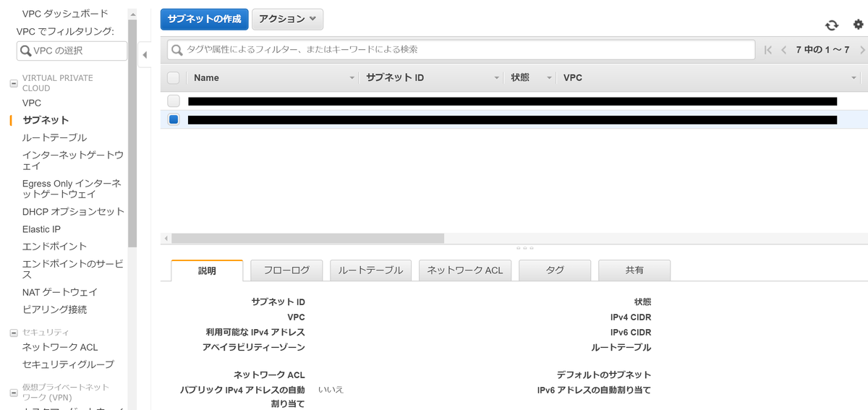Image resolution: width=868 pixels, height=410 pixels.
Task: Click the 状態 column header
Action: [x=520, y=77]
